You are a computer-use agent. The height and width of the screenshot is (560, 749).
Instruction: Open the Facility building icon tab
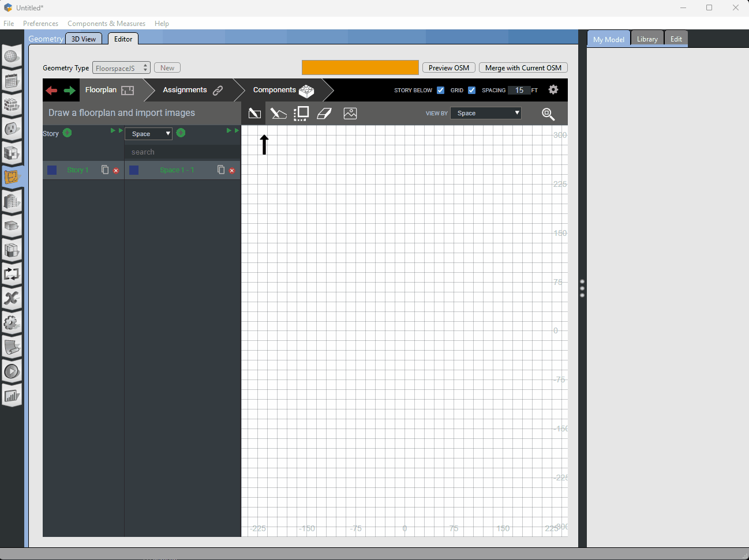pos(12,201)
